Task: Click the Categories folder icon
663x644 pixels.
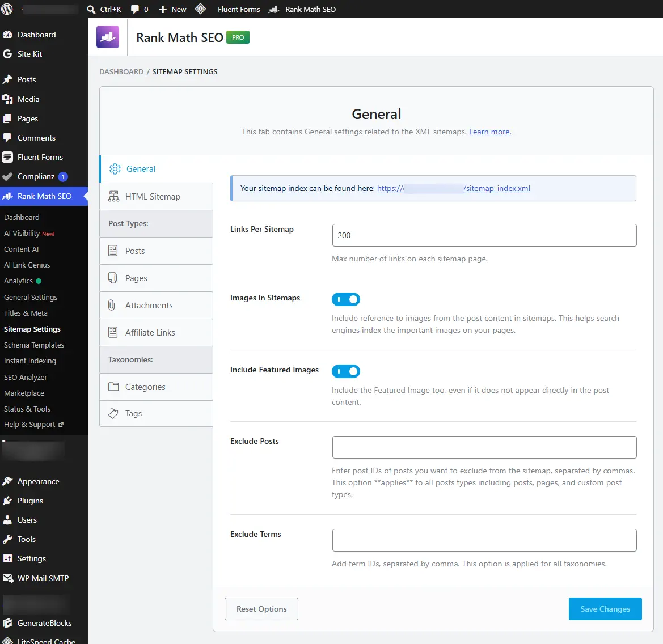Action: click(113, 387)
